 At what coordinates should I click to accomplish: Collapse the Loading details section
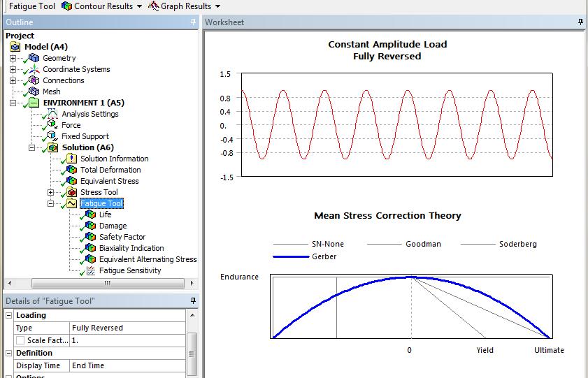point(8,315)
